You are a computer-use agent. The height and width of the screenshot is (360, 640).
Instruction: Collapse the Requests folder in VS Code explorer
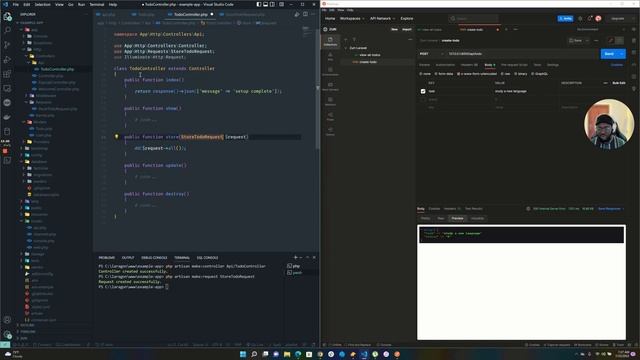coord(43,102)
